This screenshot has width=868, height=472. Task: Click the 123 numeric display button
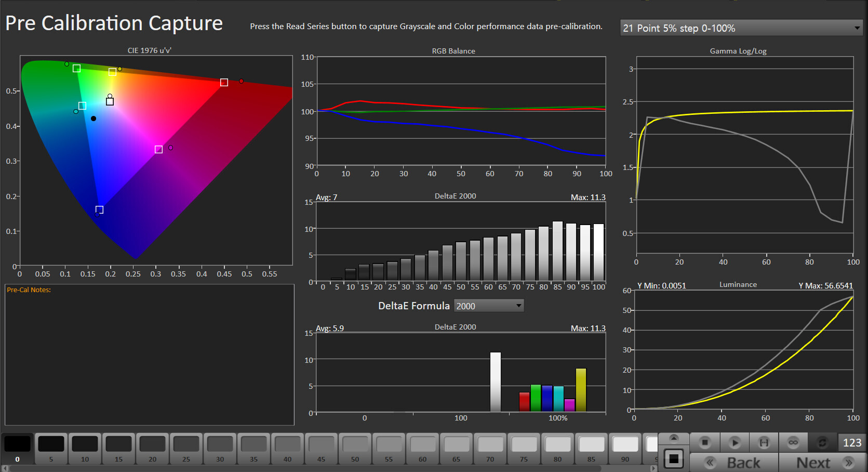852,442
